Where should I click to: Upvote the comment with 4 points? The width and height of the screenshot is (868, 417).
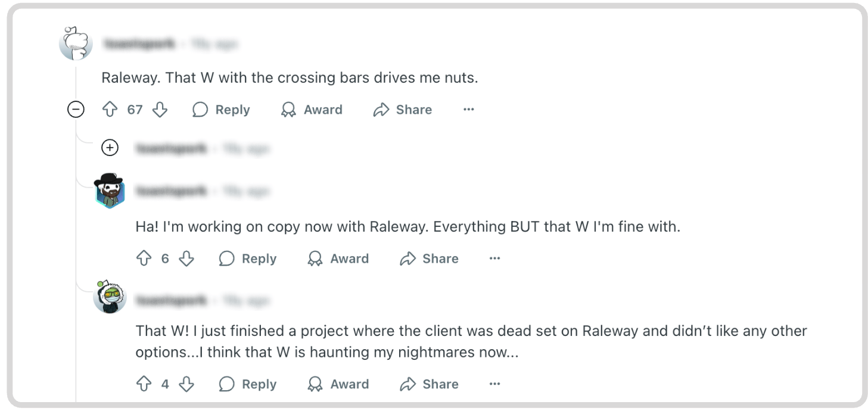(144, 384)
